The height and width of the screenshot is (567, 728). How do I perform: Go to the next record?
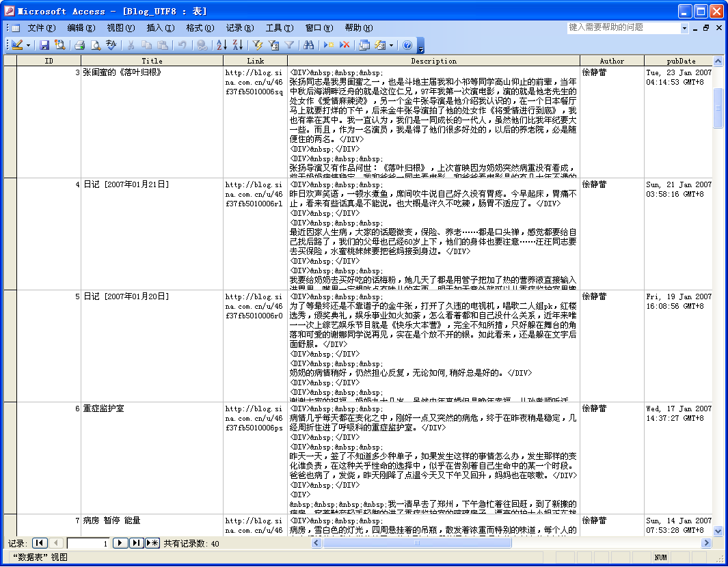click(120, 543)
